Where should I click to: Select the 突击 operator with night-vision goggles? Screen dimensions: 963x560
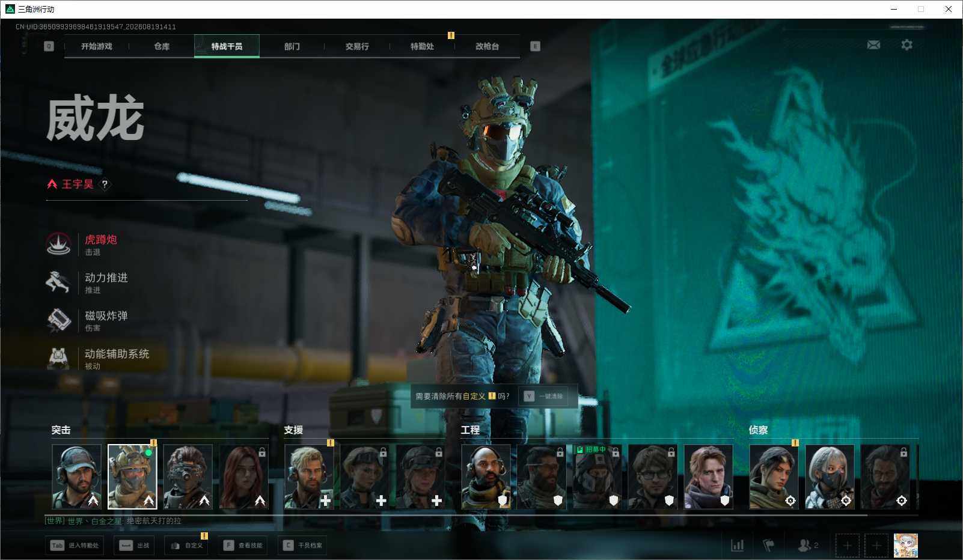coord(188,476)
